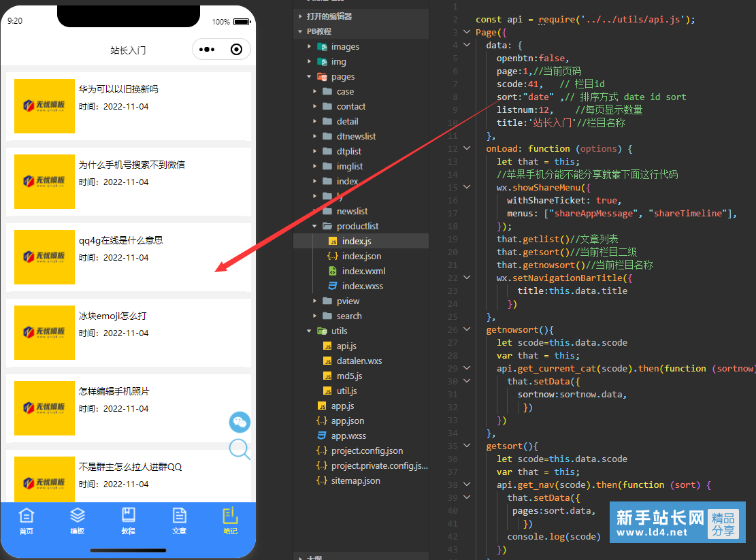This screenshot has height=560, width=756.
Task: Open article 冰块emoji怎么打
Action: tap(112, 316)
